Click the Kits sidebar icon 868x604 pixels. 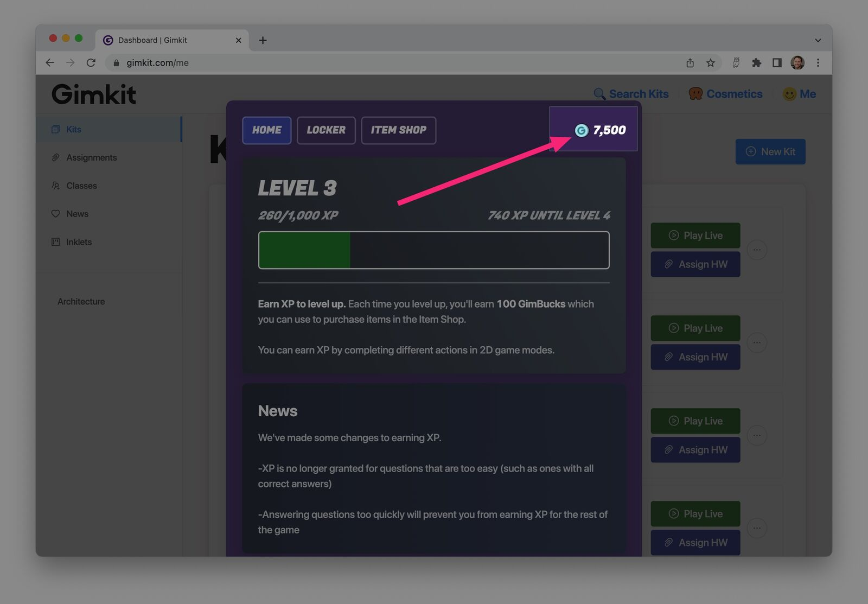pos(55,129)
